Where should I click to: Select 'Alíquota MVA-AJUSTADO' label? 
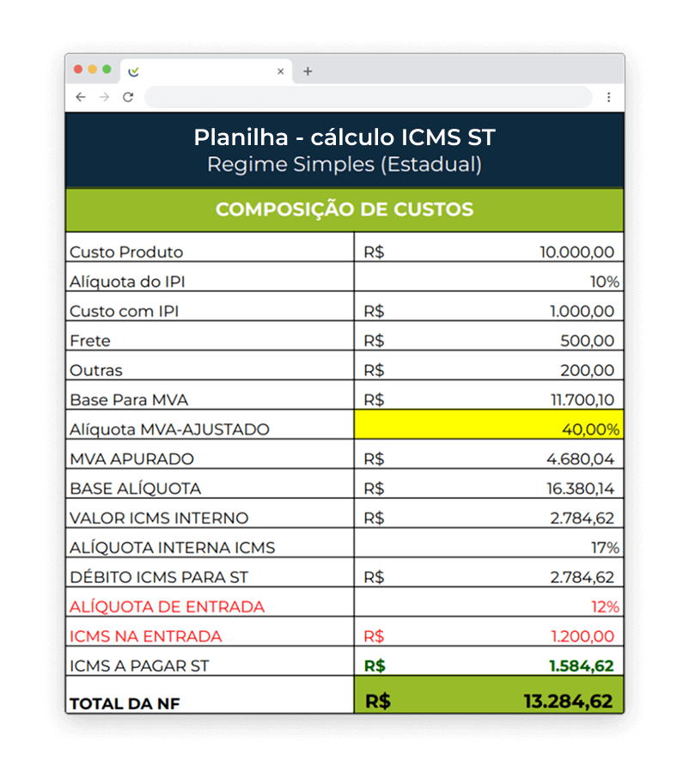point(169,429)
